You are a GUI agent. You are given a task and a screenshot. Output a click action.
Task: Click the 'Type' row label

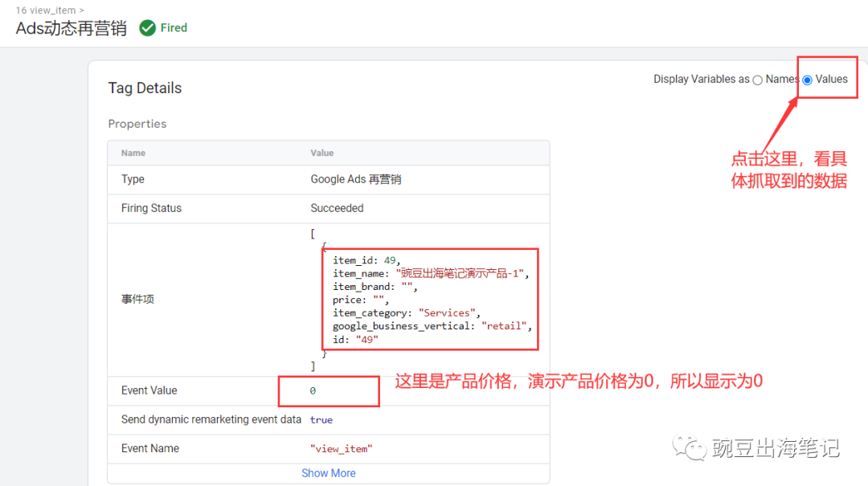click(133, 179)
